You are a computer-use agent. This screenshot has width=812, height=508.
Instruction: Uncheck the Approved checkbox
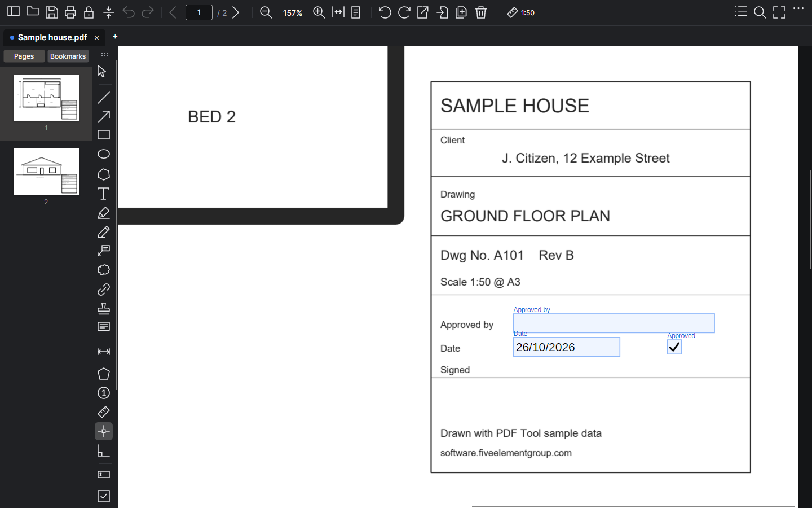(x=674, y=347)
